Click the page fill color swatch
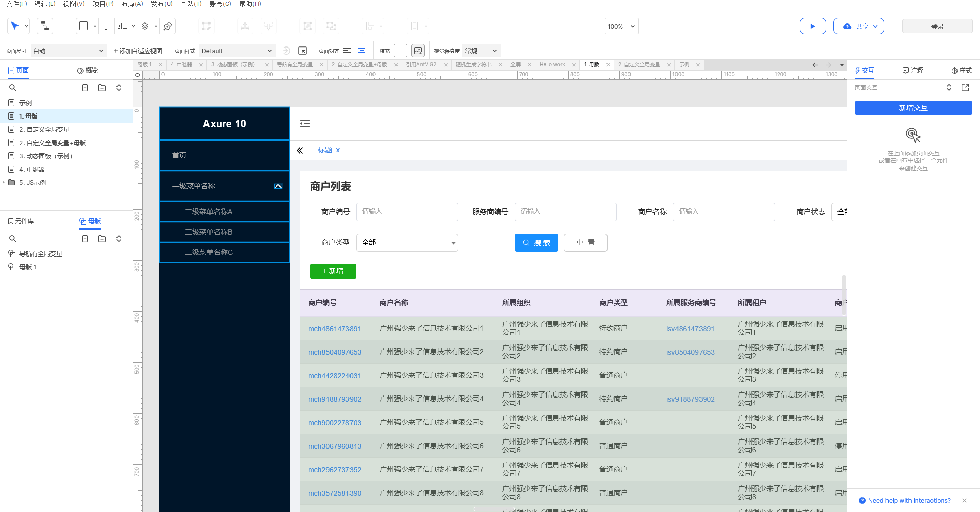980x512 pixels. pos(401,51)
